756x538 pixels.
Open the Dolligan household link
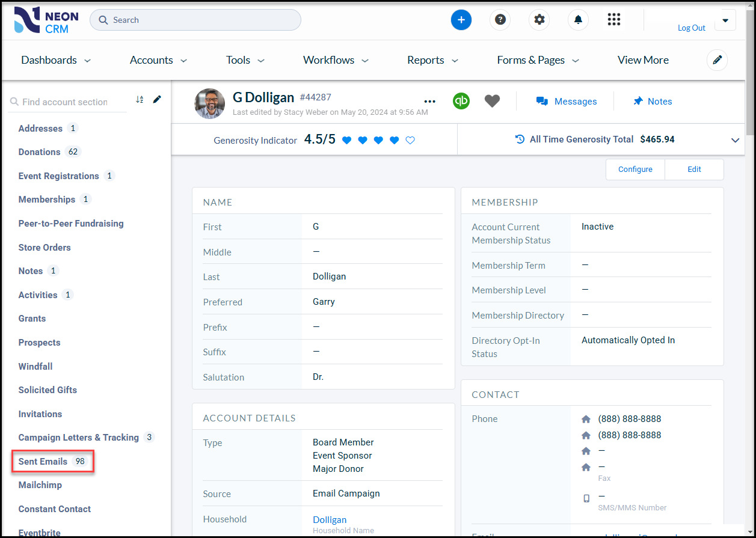click(x=330, y=520)
